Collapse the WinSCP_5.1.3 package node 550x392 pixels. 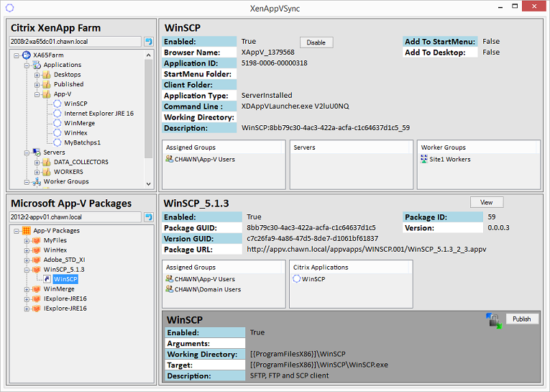point(27,270)
